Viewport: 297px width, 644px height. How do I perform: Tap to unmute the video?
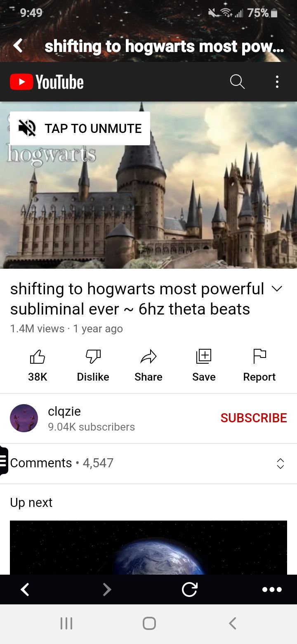pos(80,128)
